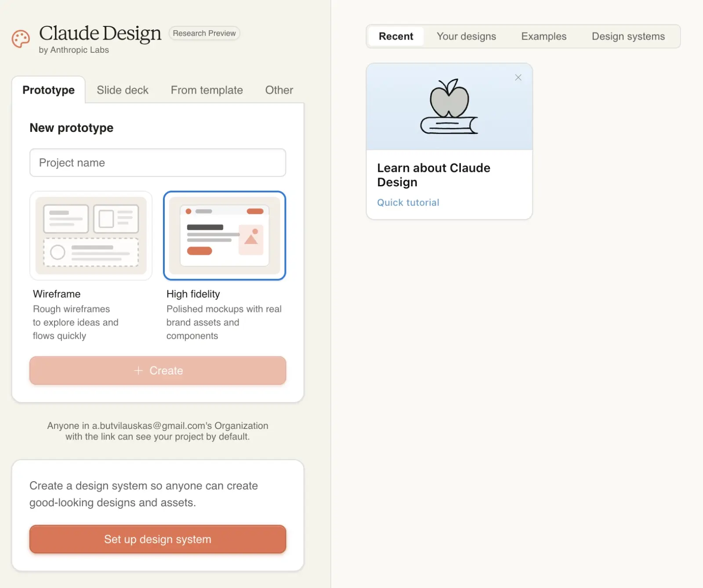Select the High fidelity prototype option
703x588 pixels.
click(x=224, y=236)
